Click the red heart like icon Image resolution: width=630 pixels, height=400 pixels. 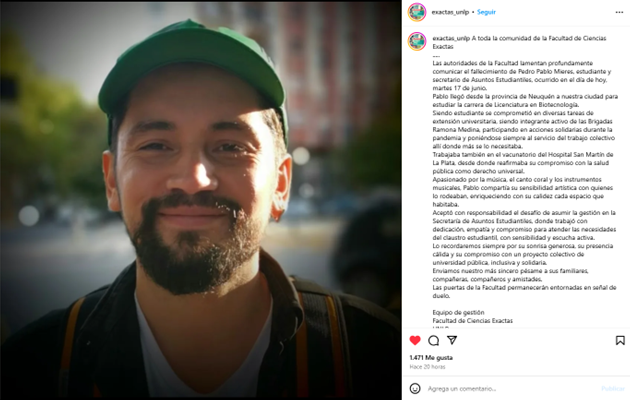coord(415,341)
